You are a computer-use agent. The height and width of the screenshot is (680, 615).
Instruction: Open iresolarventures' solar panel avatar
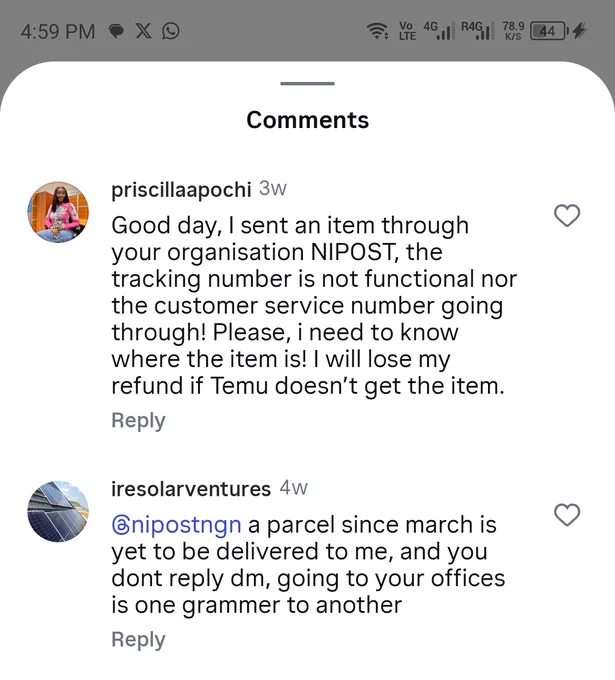[58, 511]
